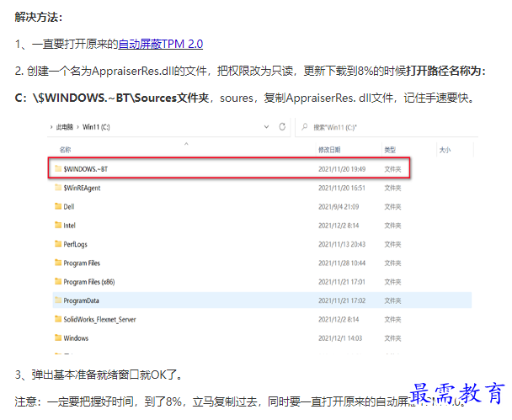Click the 文件夹 type in the Dell row
This screenshot has width=512, height=420.
392,206
